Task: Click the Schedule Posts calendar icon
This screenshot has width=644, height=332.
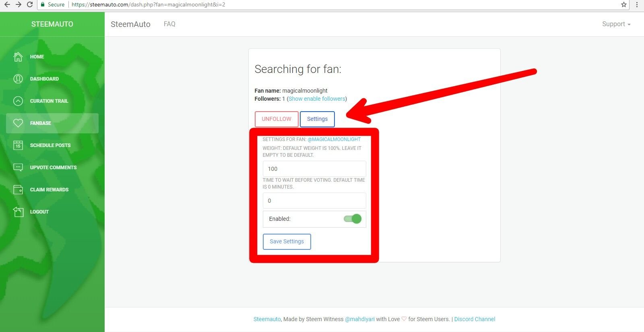Action: (18, 145)
